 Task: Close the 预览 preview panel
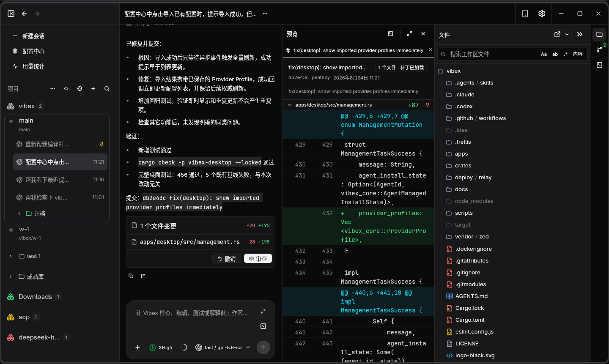point(423,34)
